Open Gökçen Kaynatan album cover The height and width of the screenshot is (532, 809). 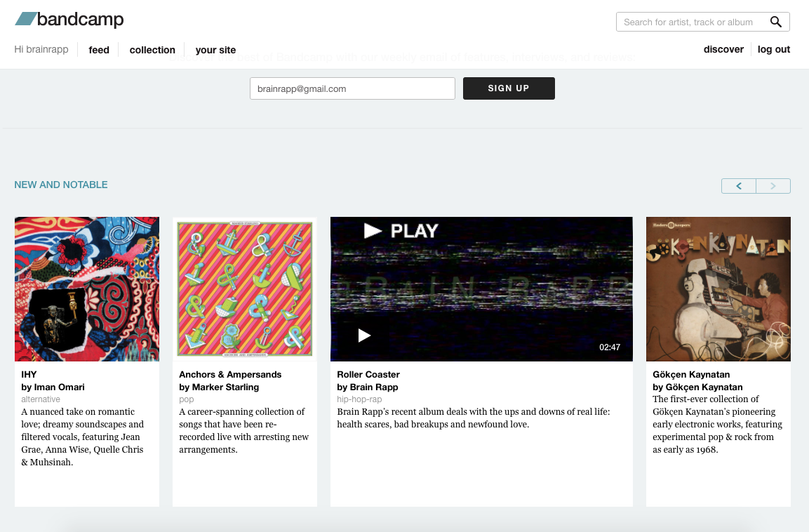(x=718, y=289)
